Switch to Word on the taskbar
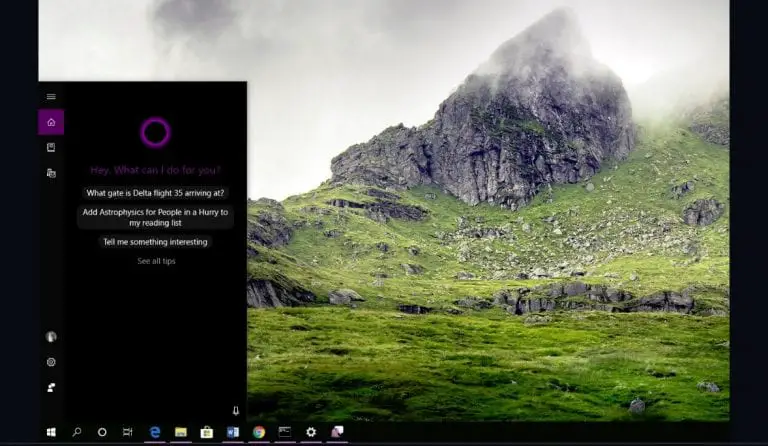 point(233,432)
